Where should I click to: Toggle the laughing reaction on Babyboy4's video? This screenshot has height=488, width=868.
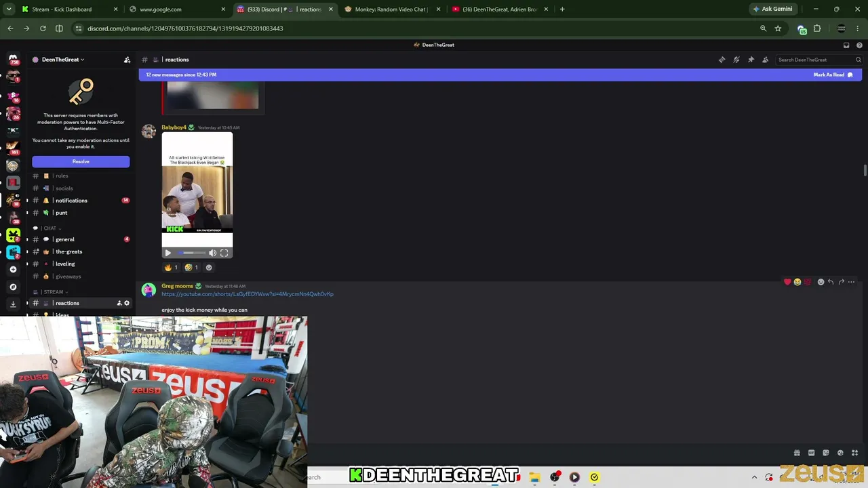coord(192,268)
